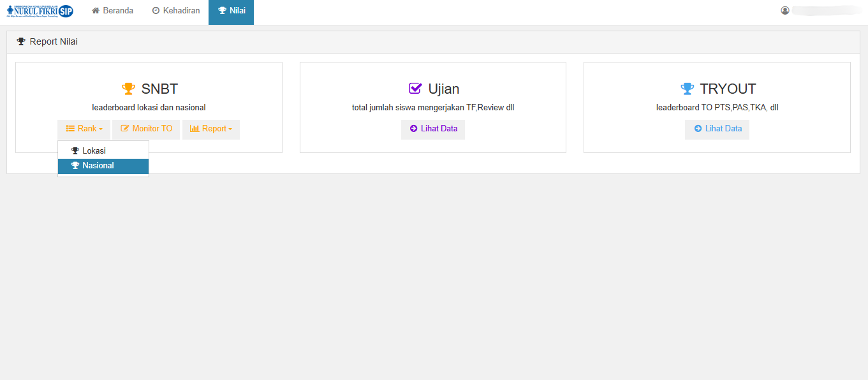Select Nasional in the Rank menu
The height and width of the screenshot is (380, 868).
(98, 166)
